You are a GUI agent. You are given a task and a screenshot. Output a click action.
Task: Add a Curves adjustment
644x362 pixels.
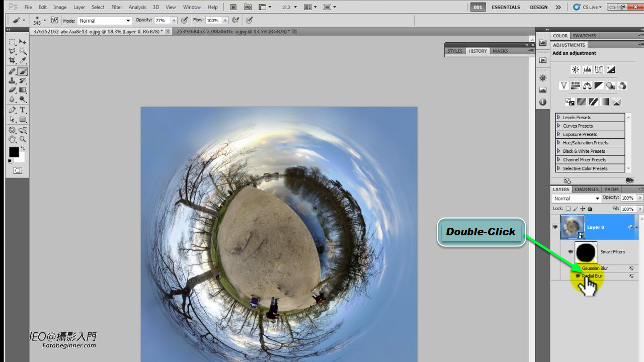coord(599,70)
